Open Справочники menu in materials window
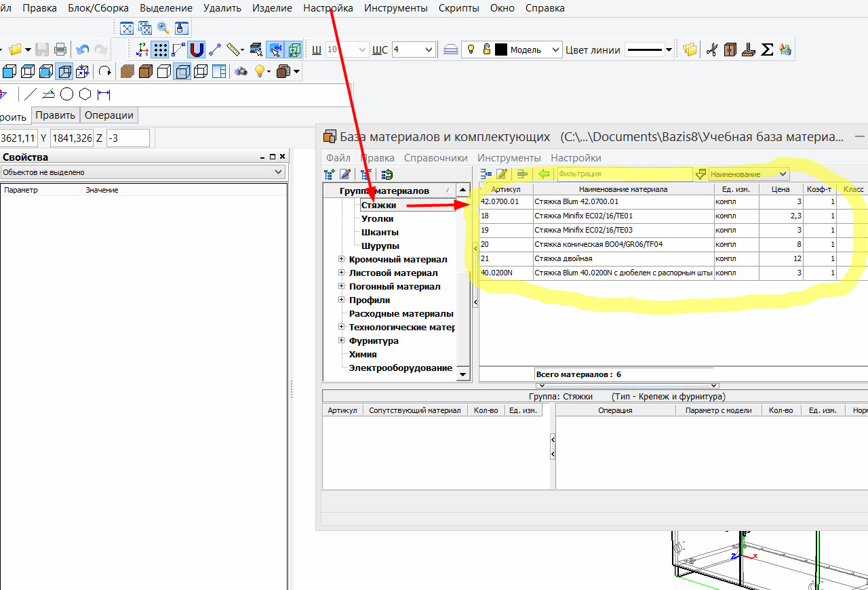The image size is (868, 590). pos(436,157)
